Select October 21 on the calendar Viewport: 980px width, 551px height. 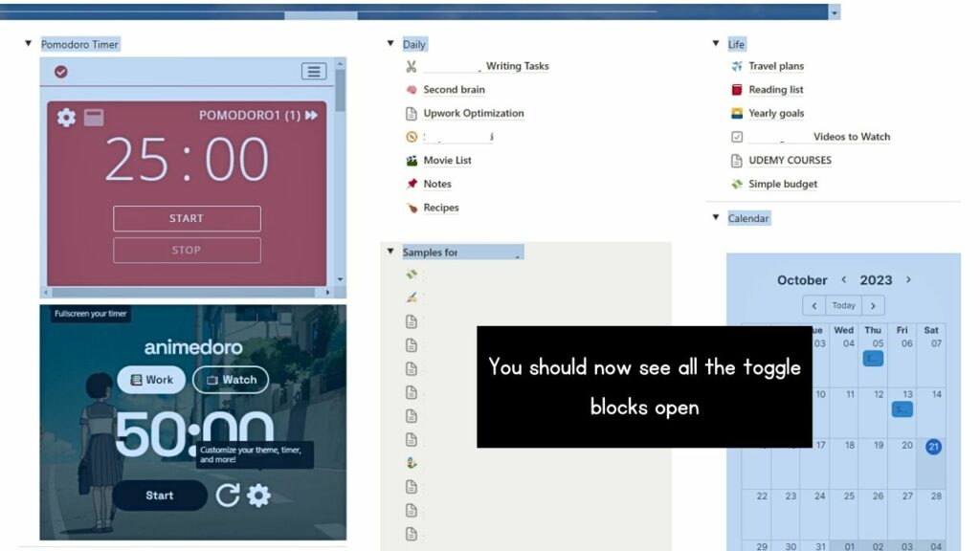(x=931, y=447)
